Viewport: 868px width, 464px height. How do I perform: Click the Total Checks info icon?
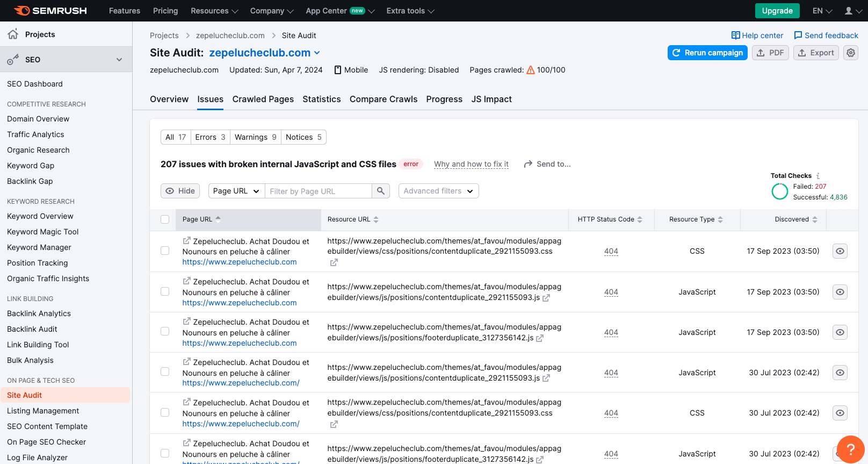point(818,176)
